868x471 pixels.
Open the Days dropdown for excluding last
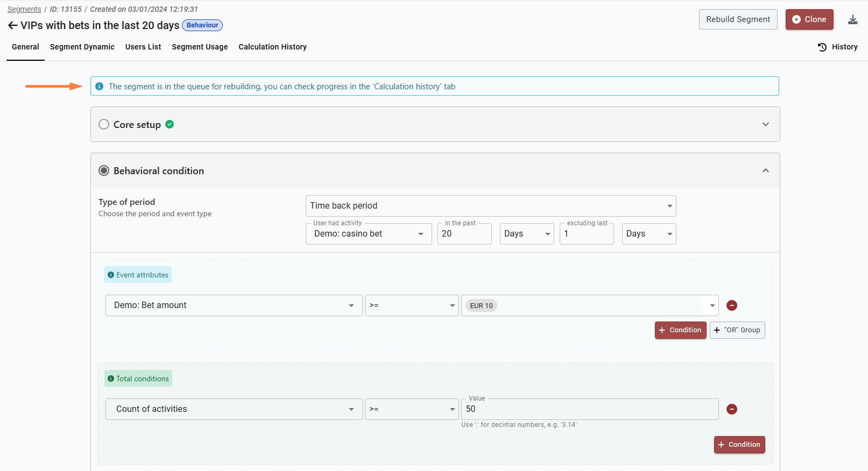coord(649,234)
